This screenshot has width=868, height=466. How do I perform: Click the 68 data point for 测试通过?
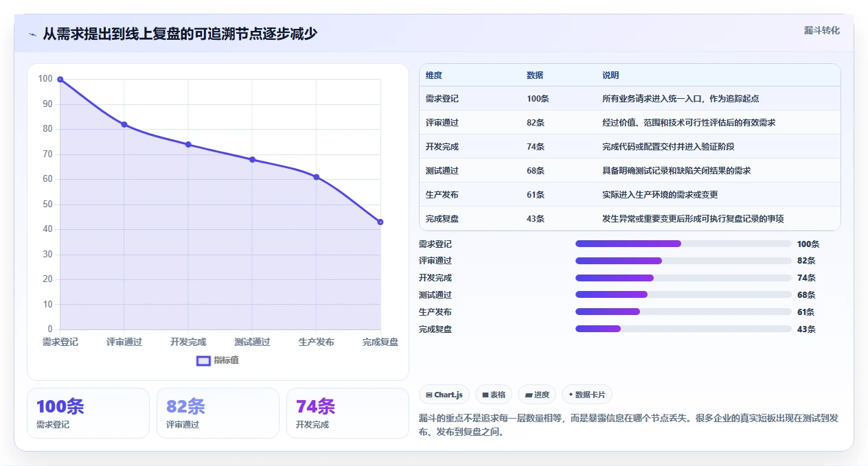(x=252, y=159)
